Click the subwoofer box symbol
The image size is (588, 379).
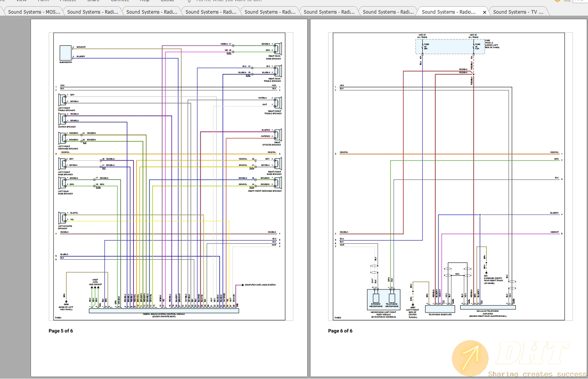tap(65, 53)
